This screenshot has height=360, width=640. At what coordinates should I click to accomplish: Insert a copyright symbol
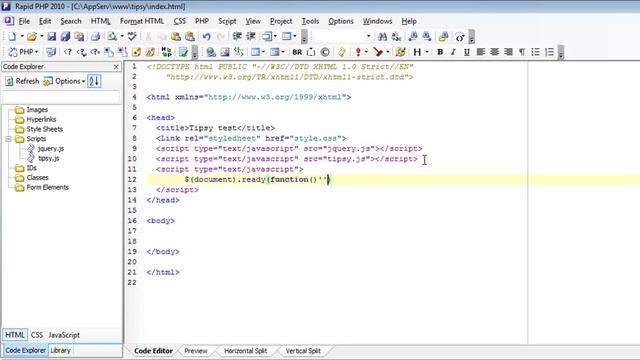(x=325, y=52)
